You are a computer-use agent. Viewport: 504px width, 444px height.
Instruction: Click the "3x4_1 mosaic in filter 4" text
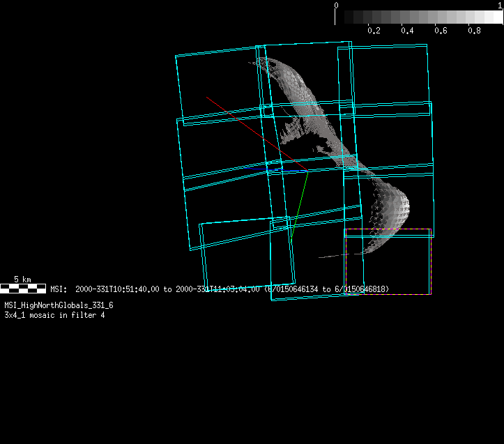pos(54,315)
